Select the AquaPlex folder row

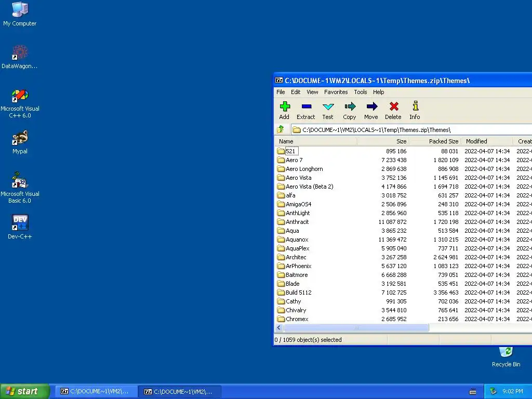[403, 248]
